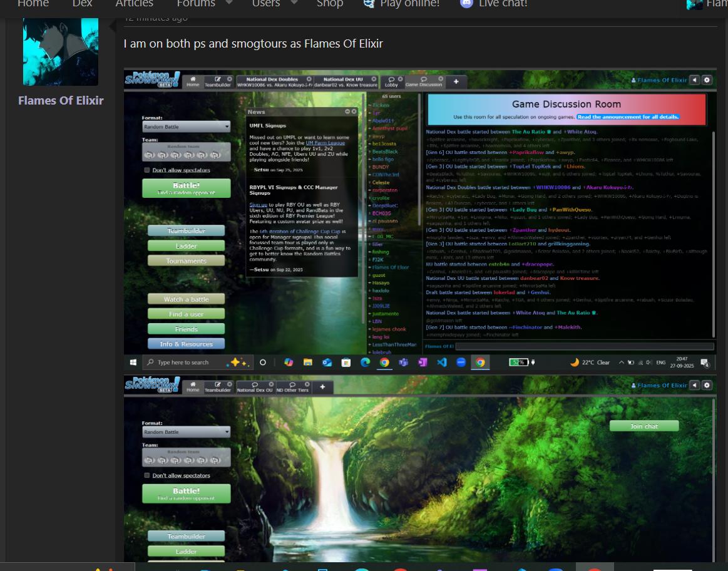Image resolution: width=728 pixels, height=571 pixels.
Task: Click the Microsoft Teams taskbar icon
Action: point(403,363)
